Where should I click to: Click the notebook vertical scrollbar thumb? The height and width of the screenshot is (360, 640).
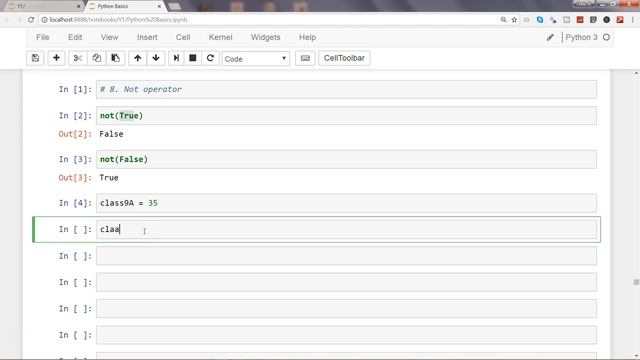tap(636, 282)
